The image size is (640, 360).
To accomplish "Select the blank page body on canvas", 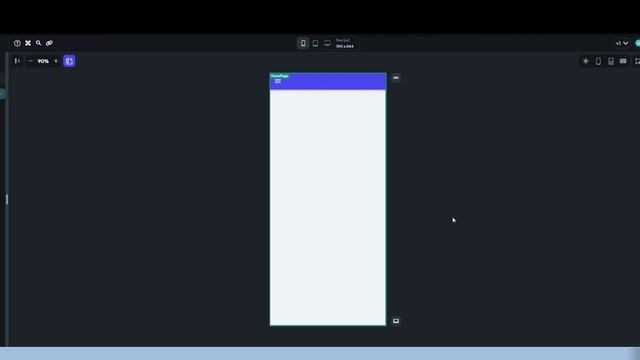I will pyautogui.click(x=328, y=207).
